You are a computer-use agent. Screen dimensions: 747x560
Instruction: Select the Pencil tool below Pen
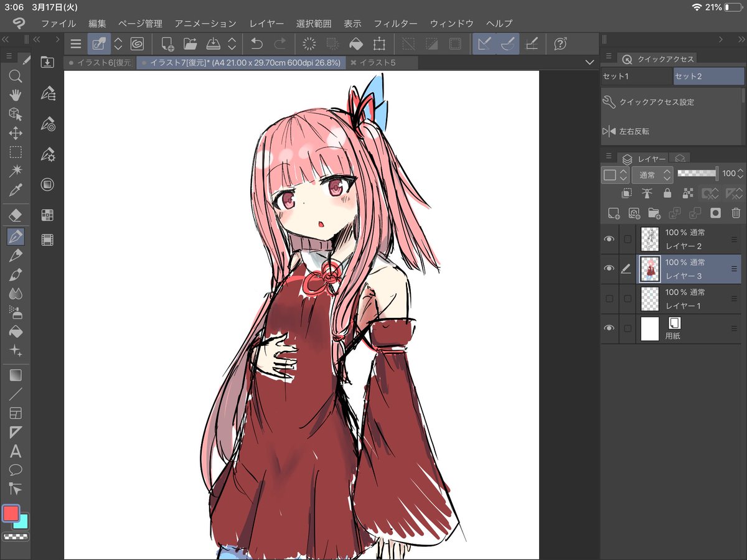pyautogui.click(x=16, y=255)
